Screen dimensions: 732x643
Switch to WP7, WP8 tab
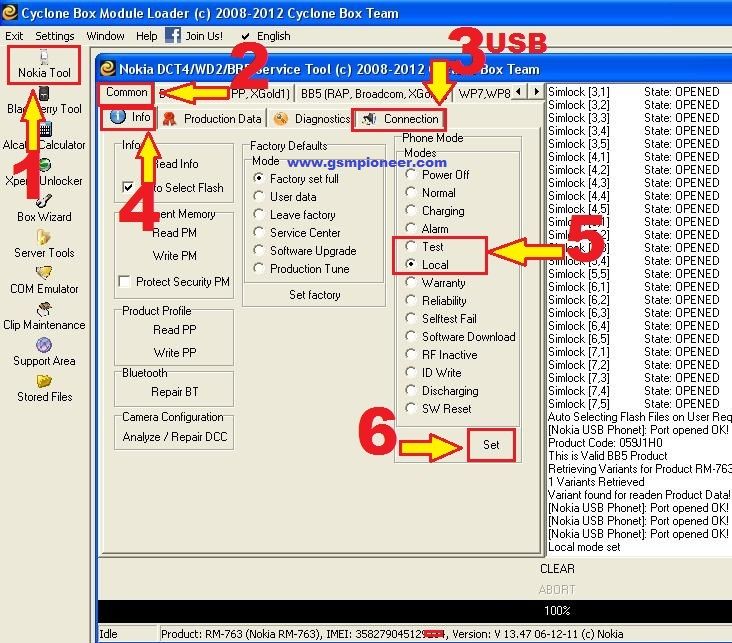pyautogui.click(x=485, y=94)
